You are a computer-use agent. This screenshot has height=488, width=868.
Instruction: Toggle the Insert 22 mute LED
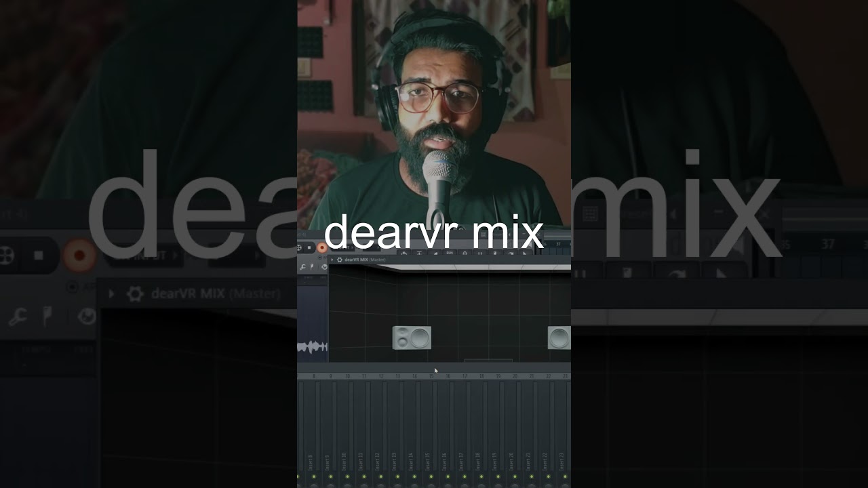point(547,477)
